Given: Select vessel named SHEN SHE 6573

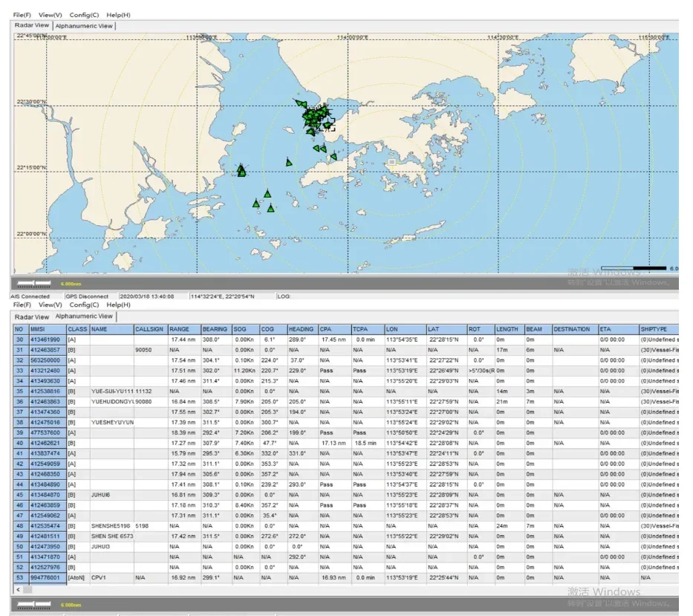Looking at the screenshot, I should tap(346, 536).
